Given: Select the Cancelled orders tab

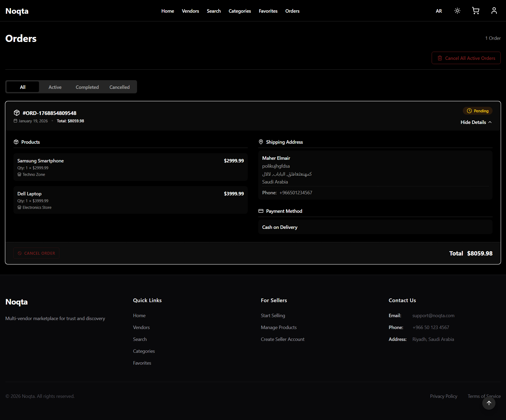Looking at the screenshot, I should (119, 87).
